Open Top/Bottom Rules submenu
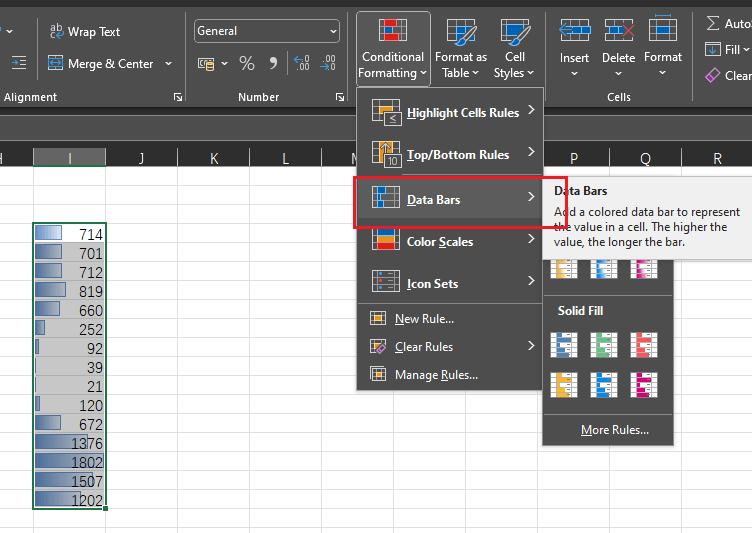Screen dimensions: 752x533 [450, 154]
